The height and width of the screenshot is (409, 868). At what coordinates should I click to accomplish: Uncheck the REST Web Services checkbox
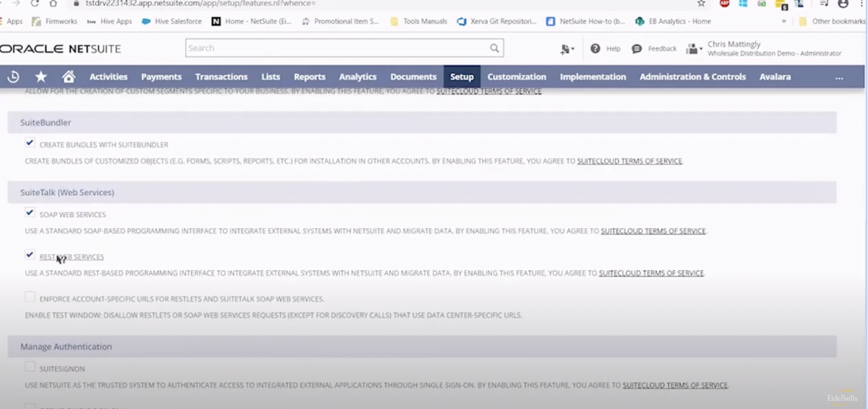[x=29, y=255]
